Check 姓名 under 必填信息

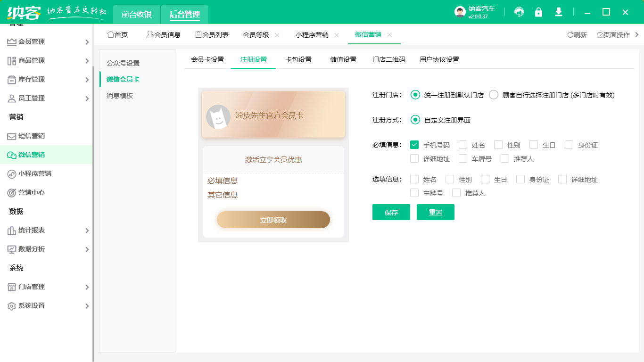pyautogui.click(x=463, y=145)
